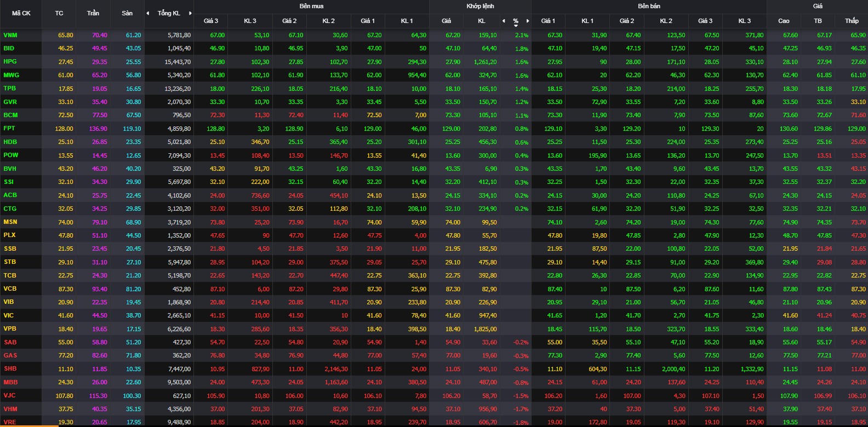868x427 pixels.
Task: Click the Thấp low price column header
Action: [x=852, y=21]
